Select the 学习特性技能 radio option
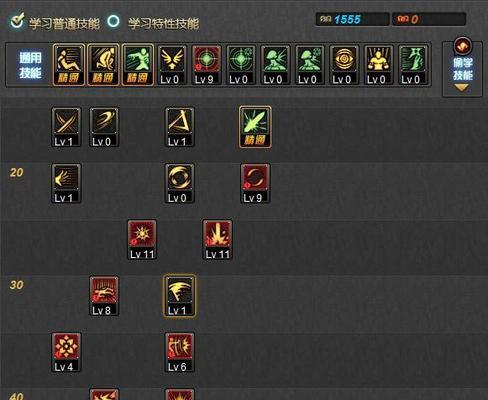The height and width of the screenshot is (400, 488). coord(114,21)
